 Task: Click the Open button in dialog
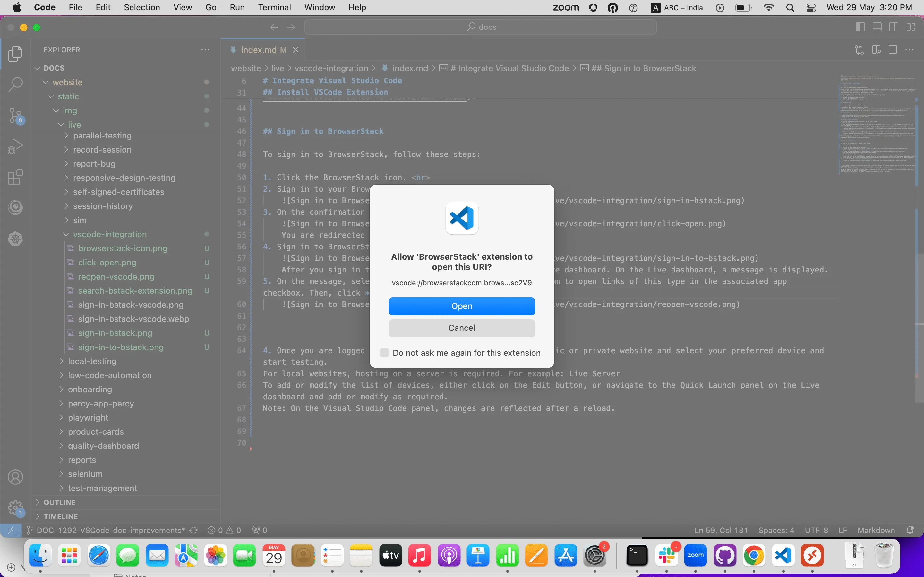(x=462, y=306)
